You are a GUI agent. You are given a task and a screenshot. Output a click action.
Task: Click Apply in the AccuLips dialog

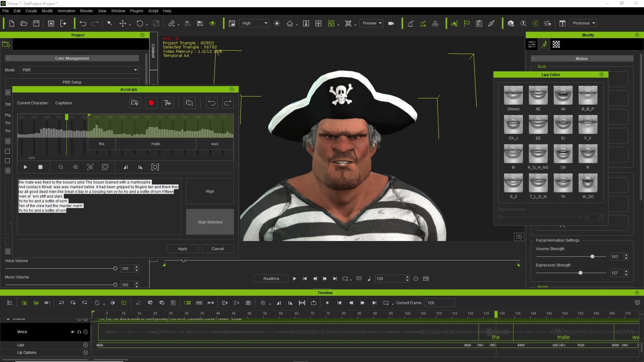click(182, 249)
